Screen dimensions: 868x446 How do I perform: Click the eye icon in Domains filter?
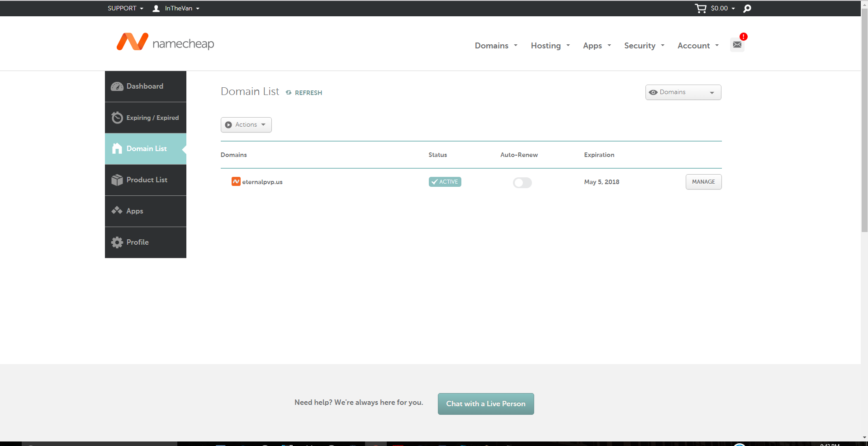[x=653, y=92]
